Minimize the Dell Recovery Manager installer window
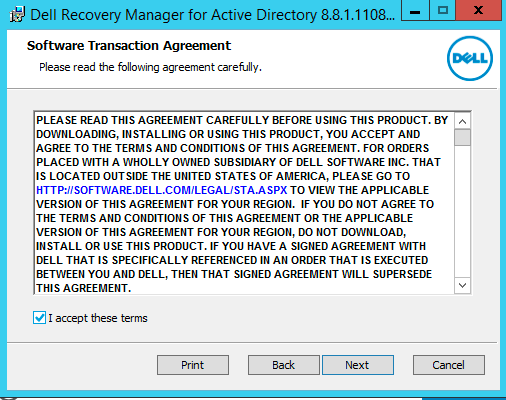The image size is (506, 400). point(415,11)
